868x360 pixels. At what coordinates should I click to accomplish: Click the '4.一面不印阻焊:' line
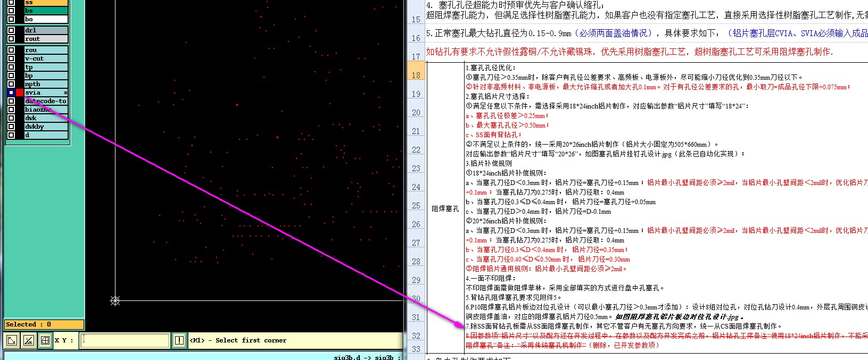click(491, 278)
